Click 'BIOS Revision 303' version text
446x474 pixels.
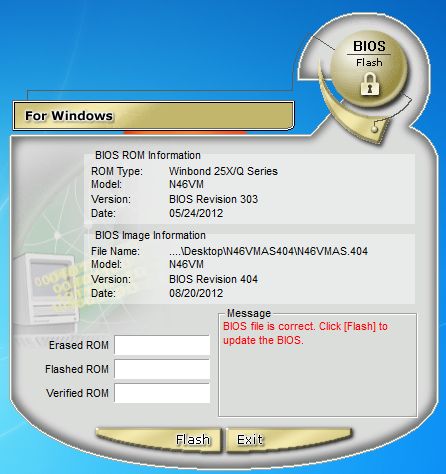213,199
